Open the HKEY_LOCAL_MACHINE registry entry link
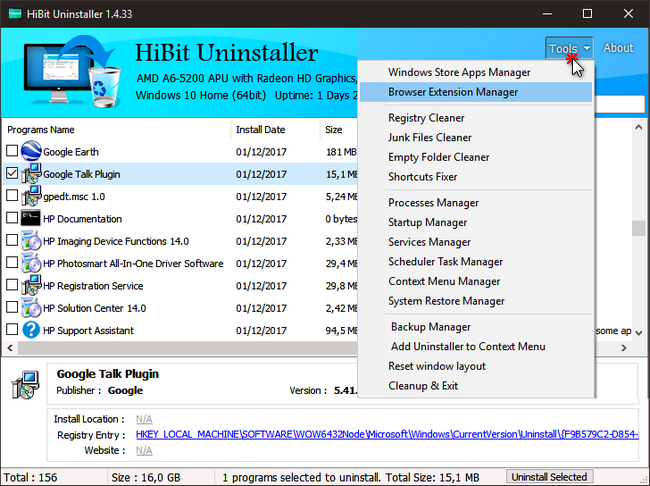 point(387,434)
